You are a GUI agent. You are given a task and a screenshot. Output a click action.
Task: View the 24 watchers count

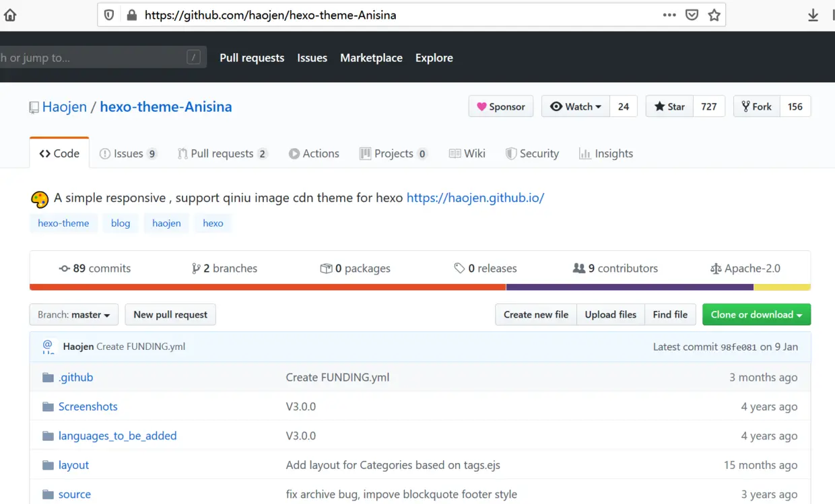click(624, 106)
